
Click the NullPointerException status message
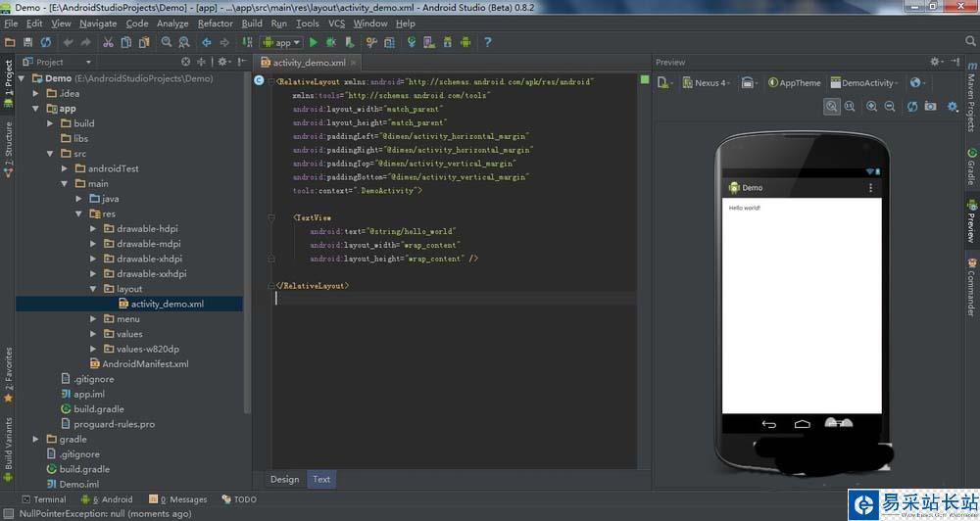(x=105, y=513)
